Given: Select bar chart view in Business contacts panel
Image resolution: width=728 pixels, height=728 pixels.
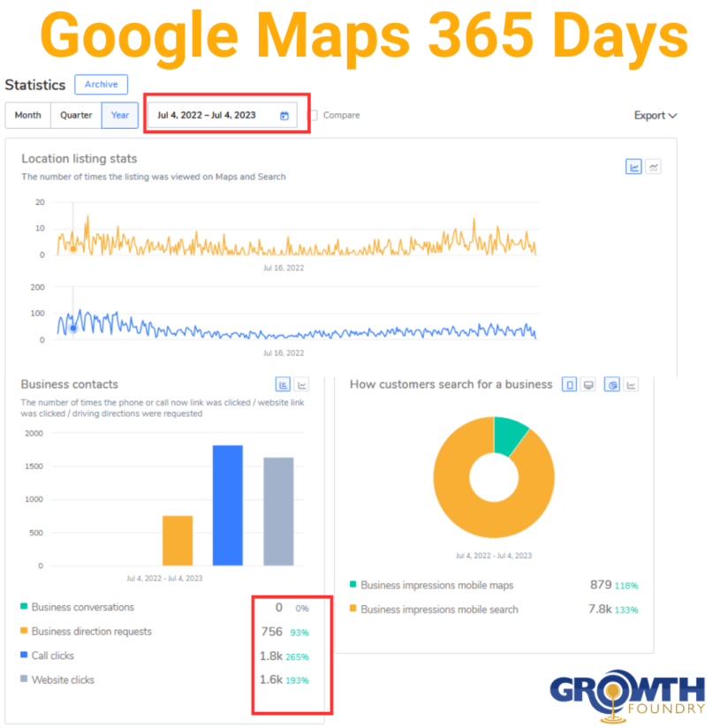Looking at the screenshot, I should [283, 384].
